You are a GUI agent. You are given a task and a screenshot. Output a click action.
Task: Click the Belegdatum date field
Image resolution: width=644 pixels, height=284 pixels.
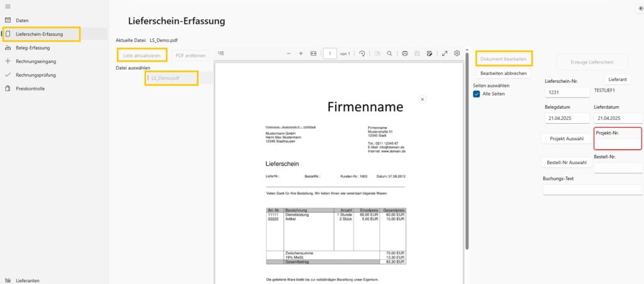pyautogui.click(x=567, y=118)
